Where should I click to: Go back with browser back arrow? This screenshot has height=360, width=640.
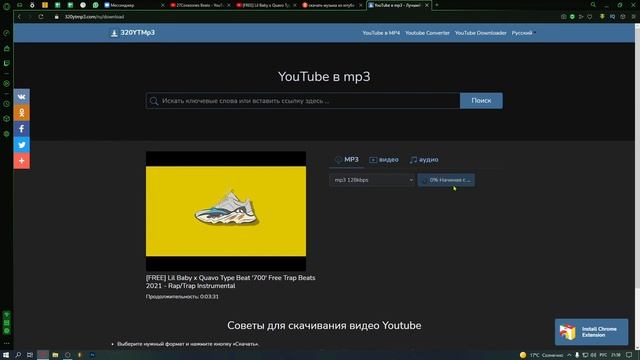(19, 17)
